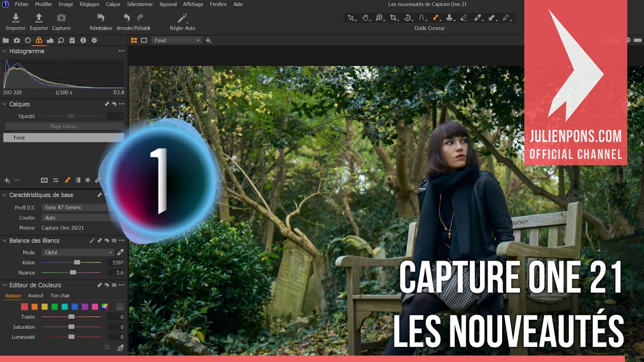
Task: Toggle mask visibility eye icon in Calques
Action: point(44,180)
